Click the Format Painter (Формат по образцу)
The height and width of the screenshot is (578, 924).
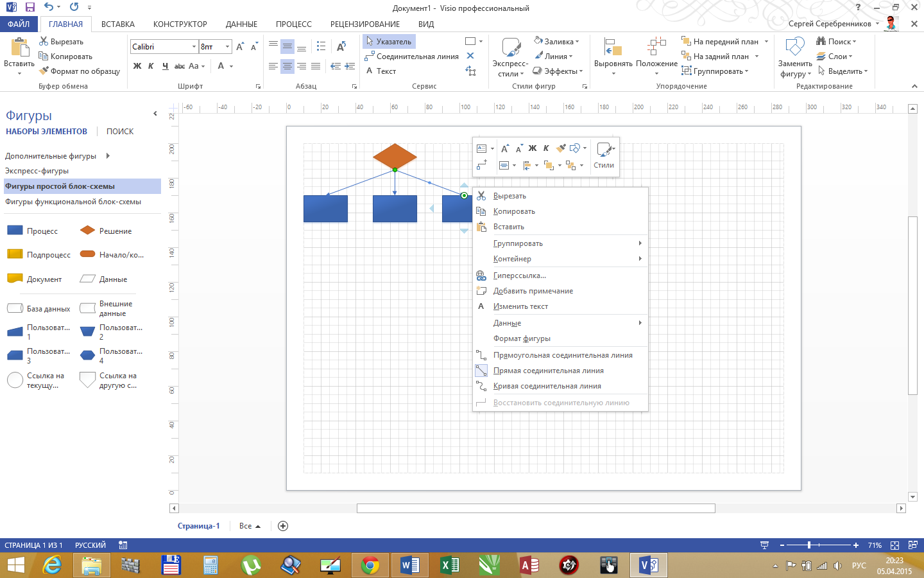pyautogui.click(x=80, y=71)
